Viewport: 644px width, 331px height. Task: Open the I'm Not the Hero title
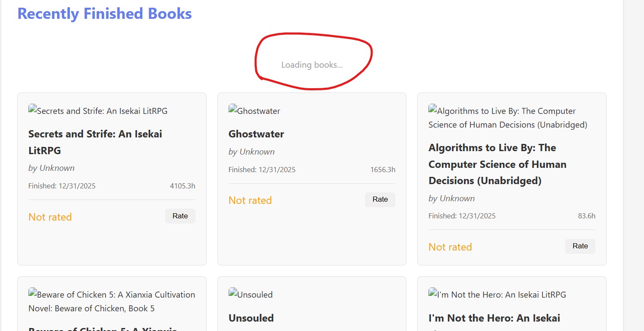[494, 319]
